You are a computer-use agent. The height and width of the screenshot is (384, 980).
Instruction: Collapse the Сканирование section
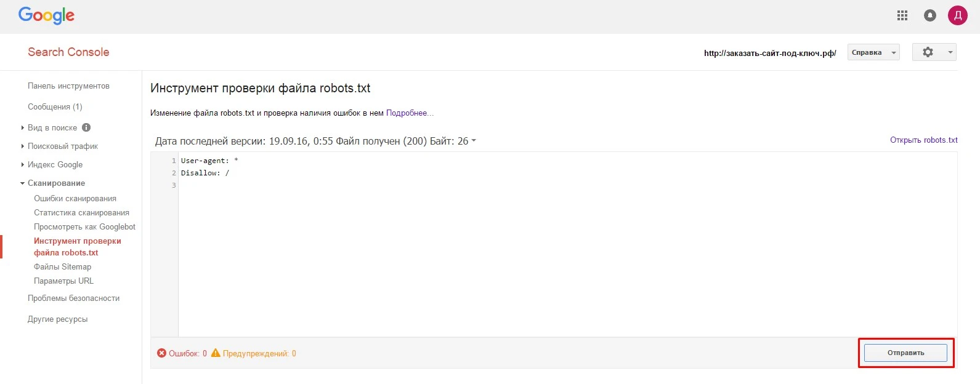pyautogui.click(x=56, y=183)
